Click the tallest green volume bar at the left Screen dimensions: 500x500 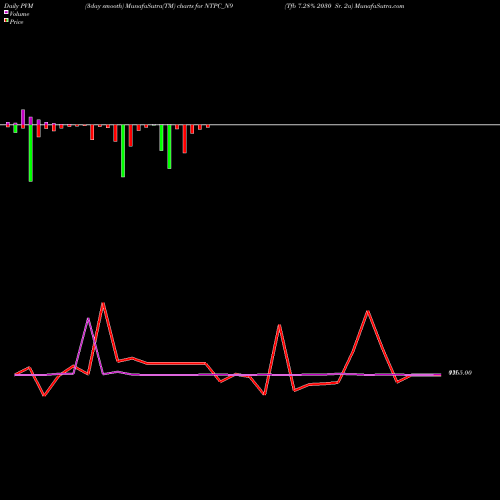pos(31,153)
